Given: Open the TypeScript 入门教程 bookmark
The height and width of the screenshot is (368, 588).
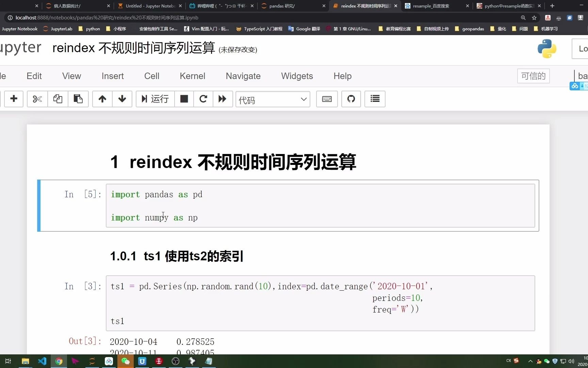Looking at the screenshot, I should tap(259, 29).
